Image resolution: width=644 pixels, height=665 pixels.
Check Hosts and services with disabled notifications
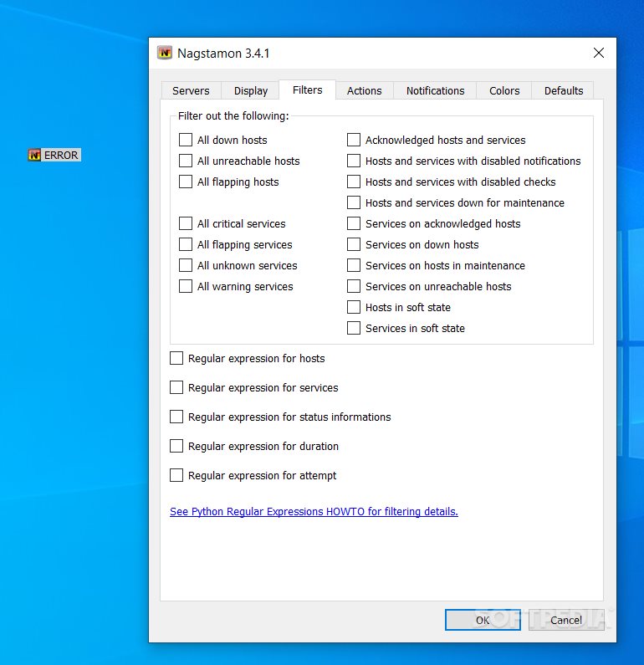(x=354, y=161)
